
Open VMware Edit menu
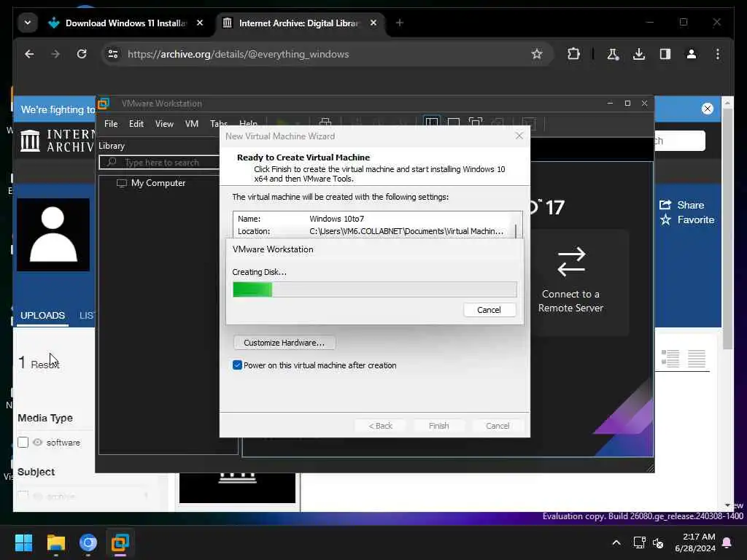point(136,124)
